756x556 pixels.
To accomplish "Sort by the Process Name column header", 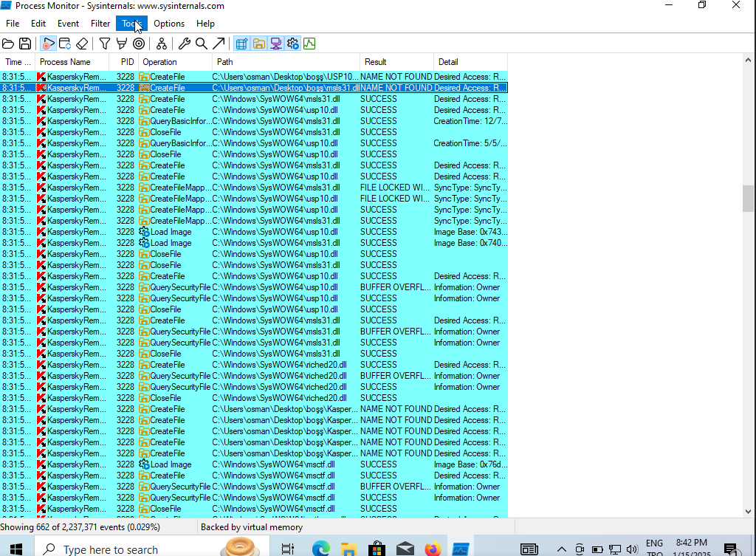I will (72, 62).
